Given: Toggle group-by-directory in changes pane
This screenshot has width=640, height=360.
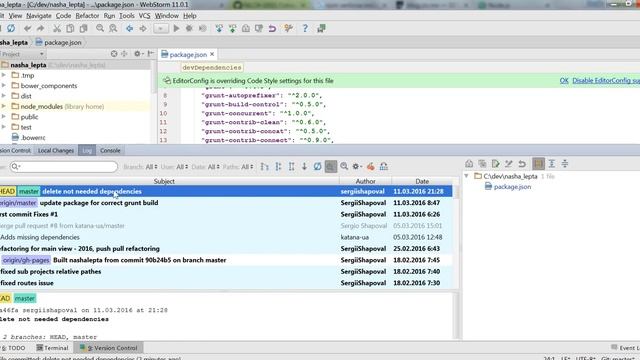Looking at the screenshot, I should coord(538,164).
